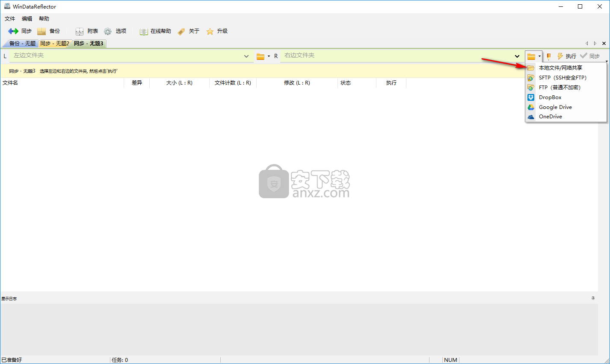Click the 任务: 0 status bar entry
This screenshot has height=364, width=610.
click(x=120, y=360)
